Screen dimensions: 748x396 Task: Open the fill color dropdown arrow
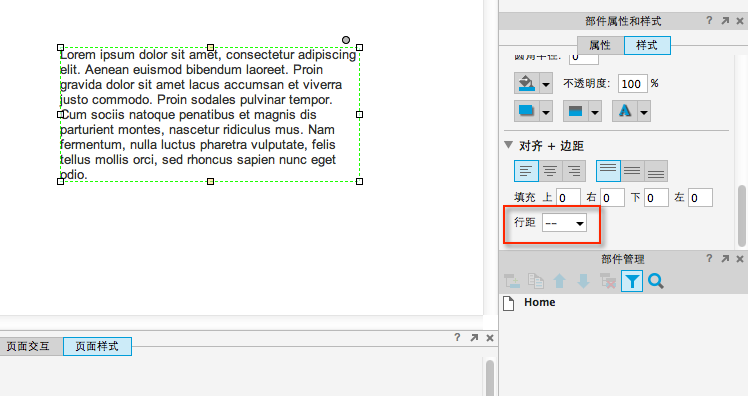pyautogui.click(x=546, y=84)
